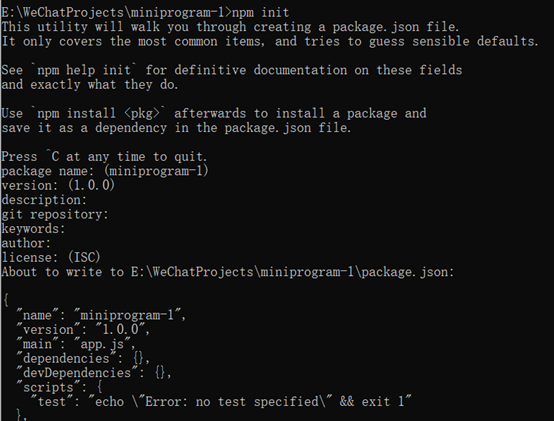Click the 'Press ^C at any time' line
Image resolution: width=554 pixels, height=421 pixels.
click(x=104, y=157)
